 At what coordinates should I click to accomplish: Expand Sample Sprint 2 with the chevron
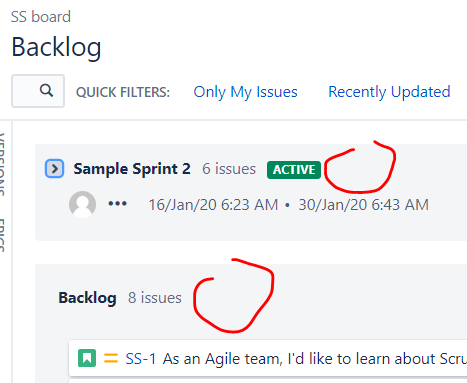pos(54,168)
